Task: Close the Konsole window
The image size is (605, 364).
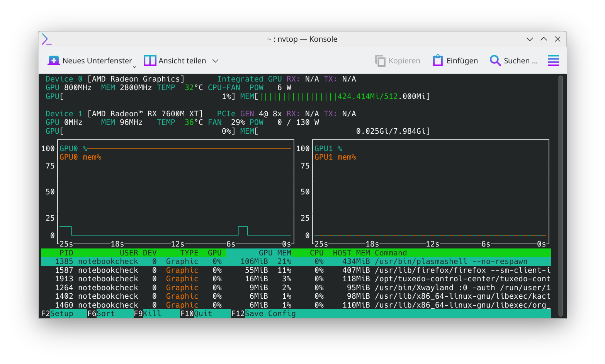Action: pyautogui.click(x=557, y=39)
